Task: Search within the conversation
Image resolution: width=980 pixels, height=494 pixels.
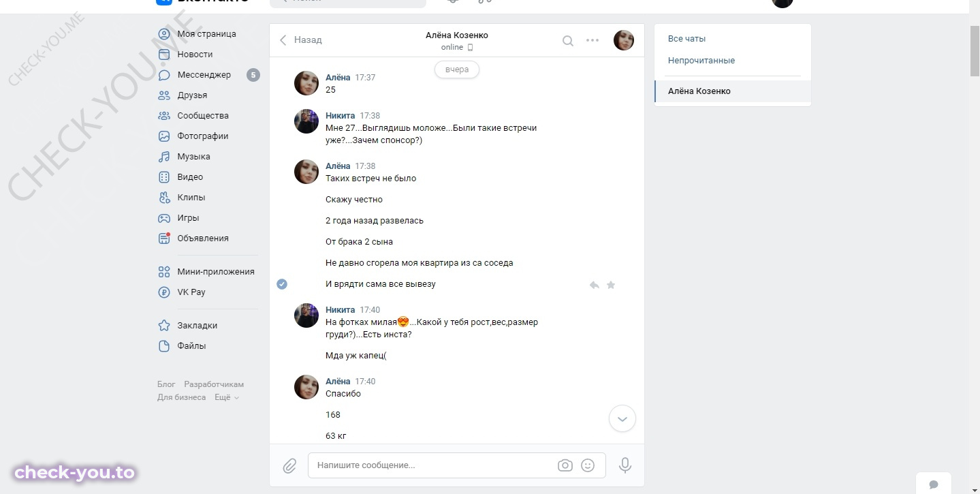Action: (x=567, y=41)
